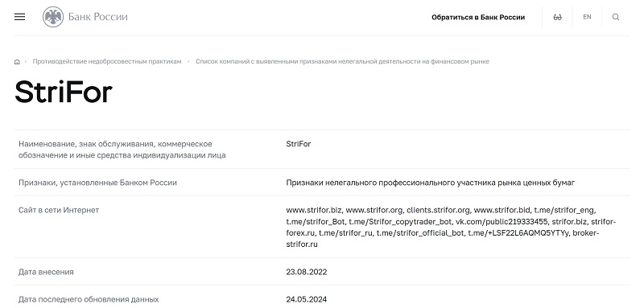The width and height of the screenshot is (644, 308).
Task: Click Обратиться в Банк России link
Action: (478, 17)
